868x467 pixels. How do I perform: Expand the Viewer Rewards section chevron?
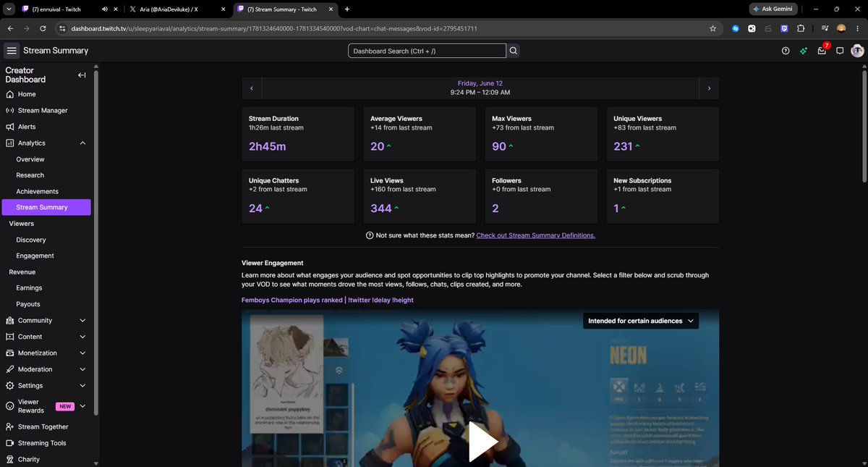pyautogui.click(x=82, y=406)
